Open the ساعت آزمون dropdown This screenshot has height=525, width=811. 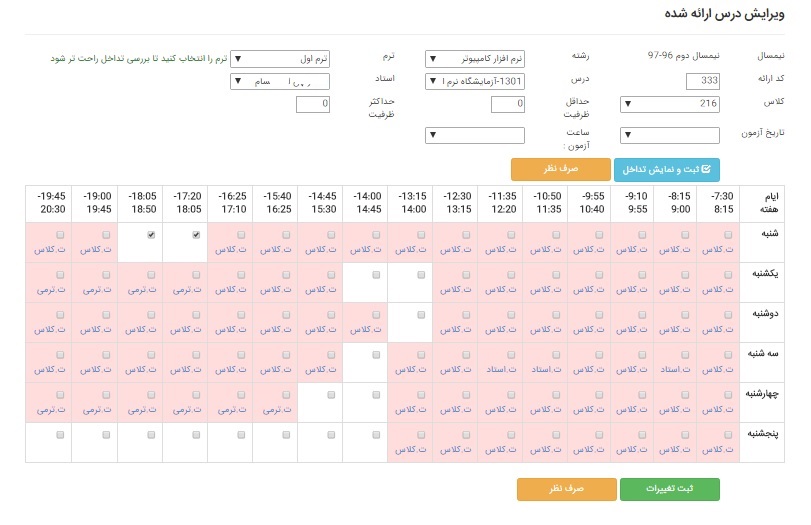[474, 134]
